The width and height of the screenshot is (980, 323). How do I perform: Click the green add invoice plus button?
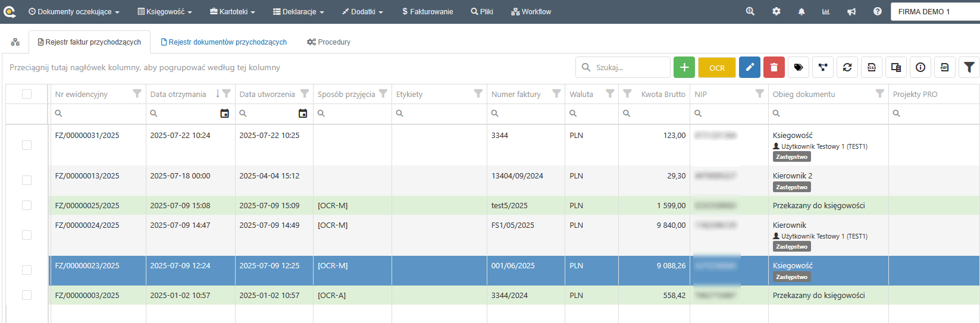pyautogui.click(x=684, y=68)
